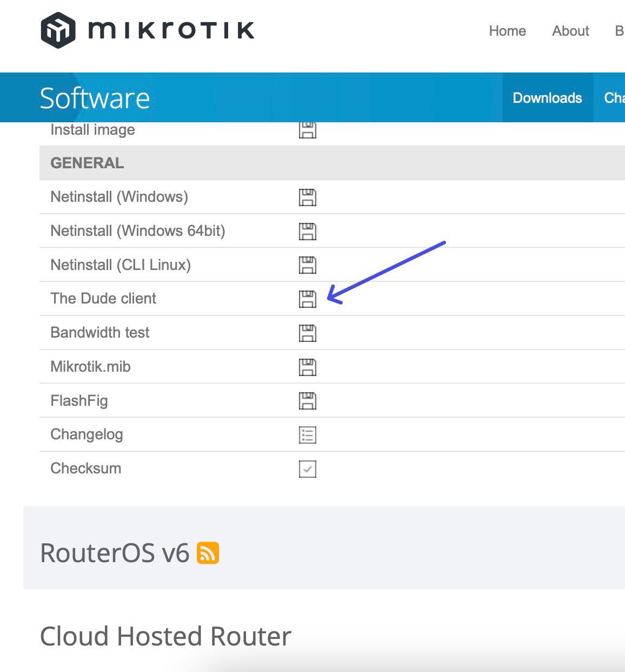The height and width of the screenshot is (672, 625).
Task: Click the Software page title
Action: (x=95, y=98)
